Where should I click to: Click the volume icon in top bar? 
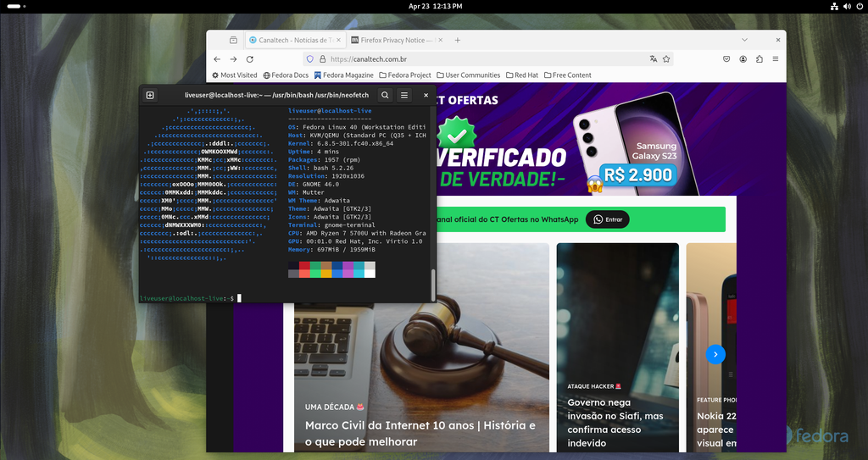pos(847,7)
